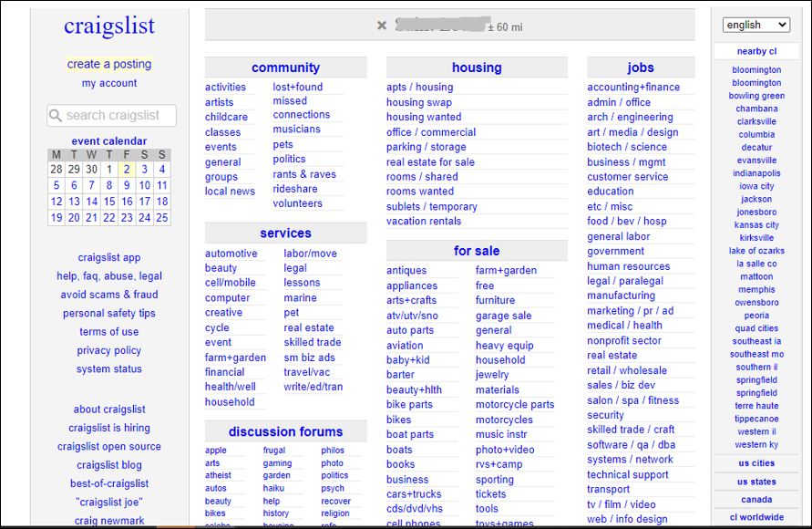Browse skilled trade services
This screenshot has height=529, width=812.
click(313, 342)
